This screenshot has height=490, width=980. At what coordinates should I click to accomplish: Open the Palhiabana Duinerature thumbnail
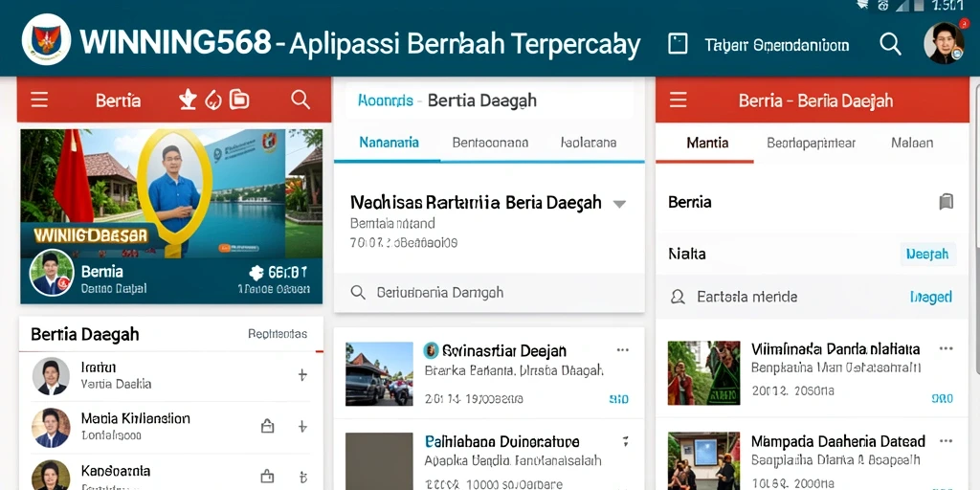coord(379,461)
